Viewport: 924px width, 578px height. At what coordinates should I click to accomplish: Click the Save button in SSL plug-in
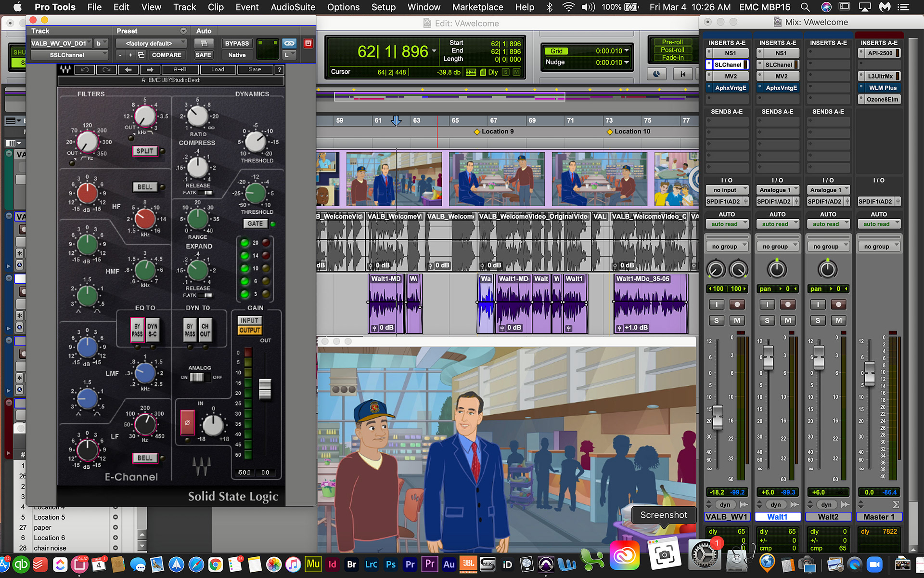pyautogui.click(x=255, y=69)
